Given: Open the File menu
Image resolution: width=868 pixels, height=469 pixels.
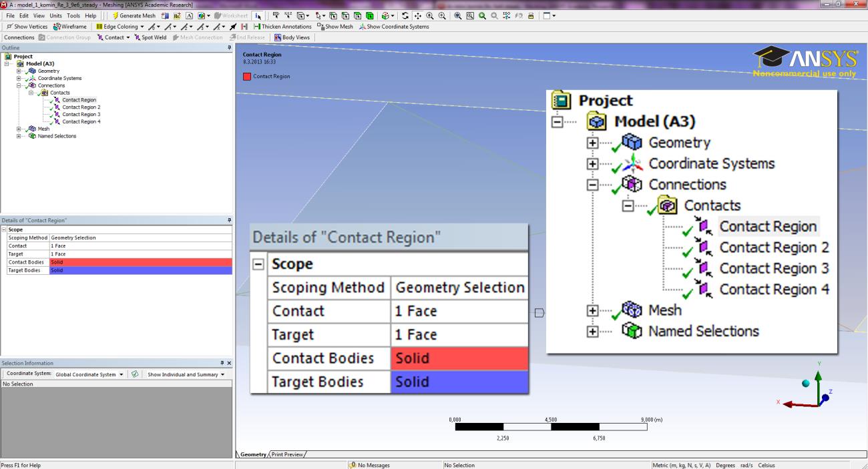Looking at the screenshot, I should pyautogui.click(x=10, y=15).
